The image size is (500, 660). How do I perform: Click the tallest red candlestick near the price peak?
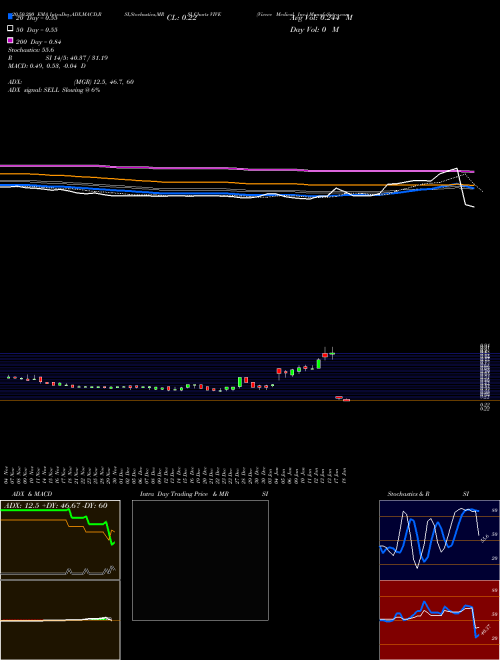[x=325, y=354]
